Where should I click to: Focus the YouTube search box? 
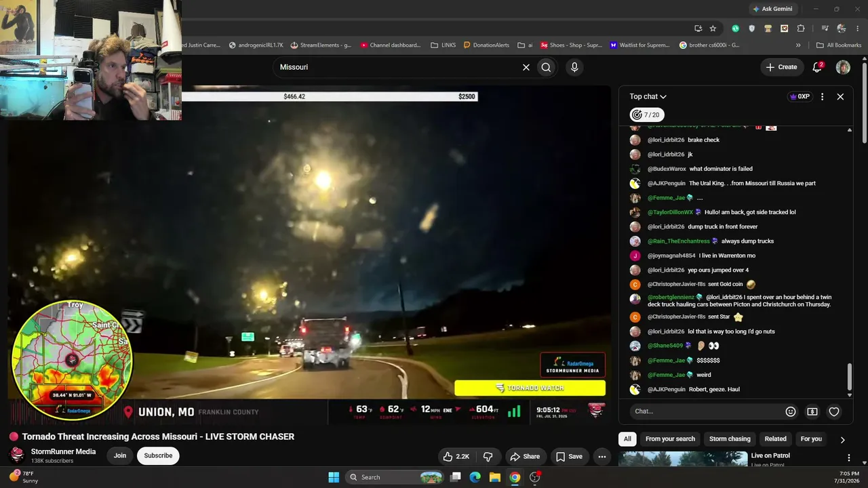pos(397,67)
